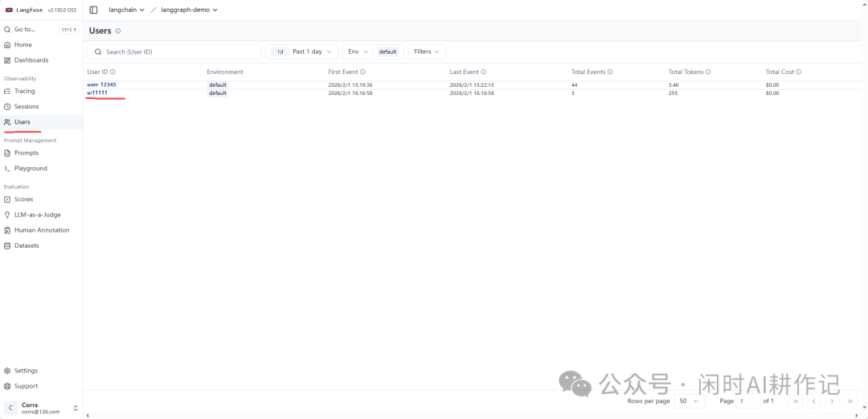Image resolution: width=868 pixels, height=419 pixels.
Task: Click the default environment tag for u:11111
Action: click(x=218, y=93)
